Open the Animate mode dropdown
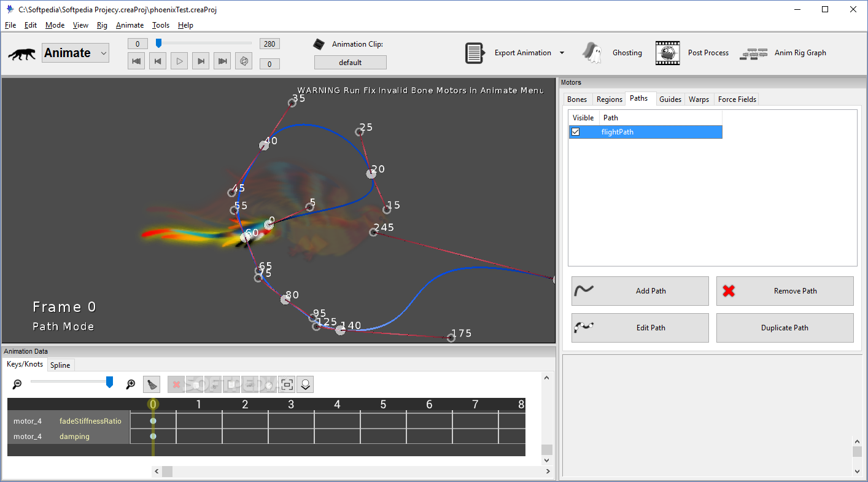Viewport: 868px width, 482px height. point(76,53)
